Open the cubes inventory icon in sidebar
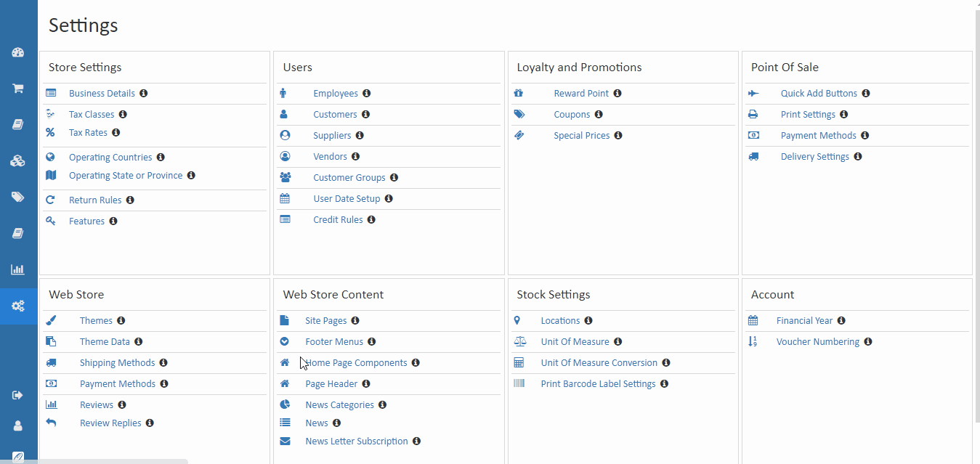980x464 pixels. coord(18,161)
